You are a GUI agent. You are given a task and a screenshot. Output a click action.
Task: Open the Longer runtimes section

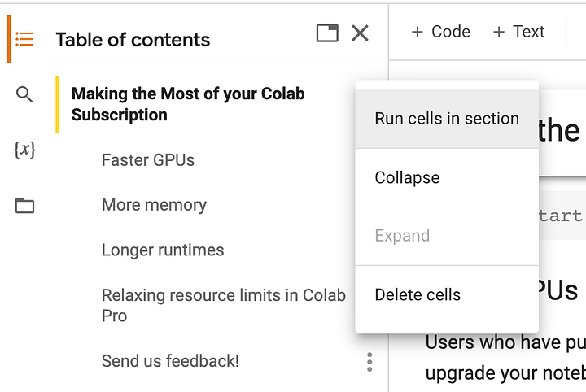pos(163,250)
